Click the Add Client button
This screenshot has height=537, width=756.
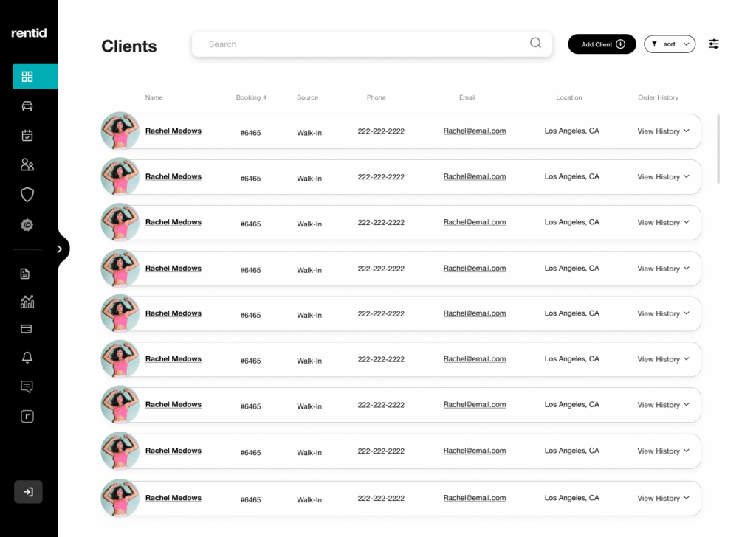[602, 44]
